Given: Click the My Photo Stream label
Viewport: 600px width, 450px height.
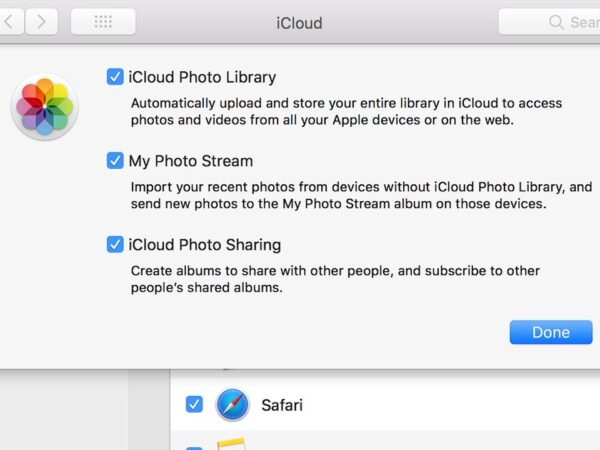Looking at the screenshot, I should (x=190, y=161).
